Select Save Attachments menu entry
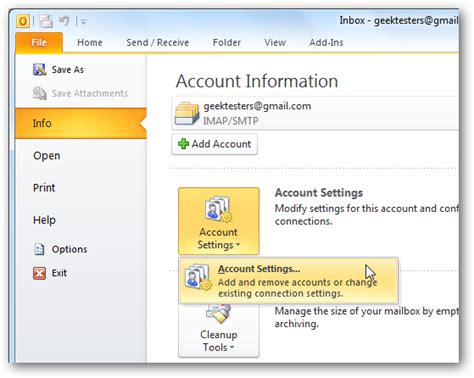 pos(89,93)
